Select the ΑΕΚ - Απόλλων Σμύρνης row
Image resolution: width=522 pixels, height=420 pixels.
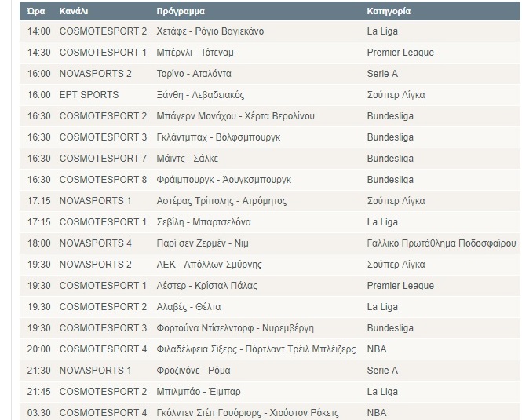[270, 265]
